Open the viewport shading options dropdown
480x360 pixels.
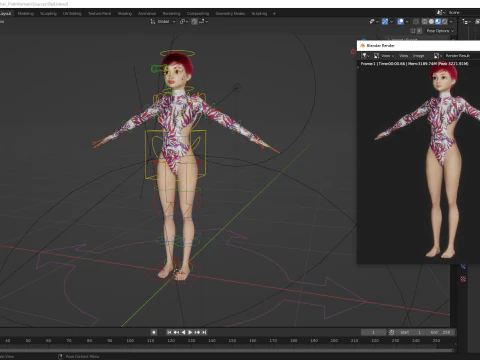pyautogui.click(x=451, y=21)
